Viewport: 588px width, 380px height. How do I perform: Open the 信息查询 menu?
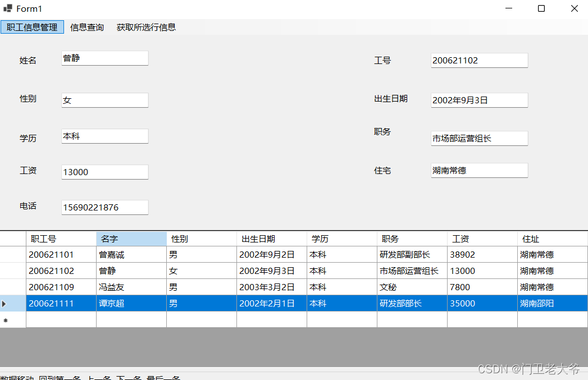coord(87,27)
